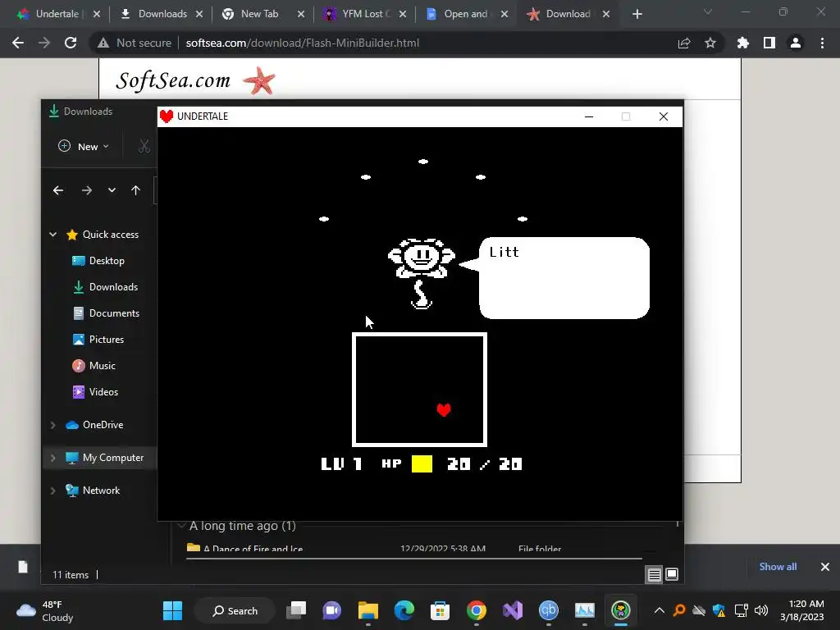Open Task View on taskbar

point(295,610)
